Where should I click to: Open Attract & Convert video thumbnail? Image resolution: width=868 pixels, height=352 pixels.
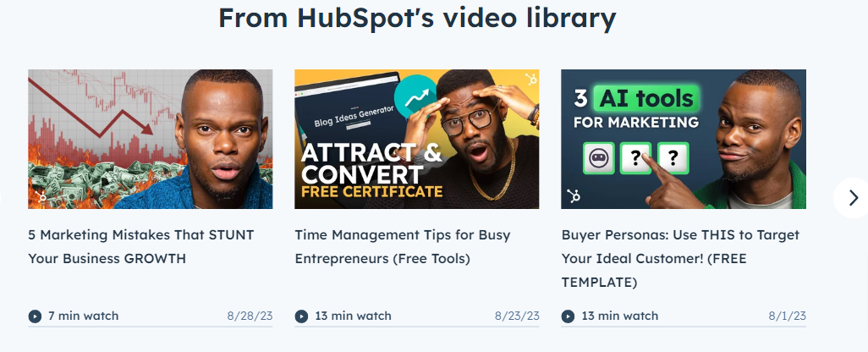tap(417, 139)
